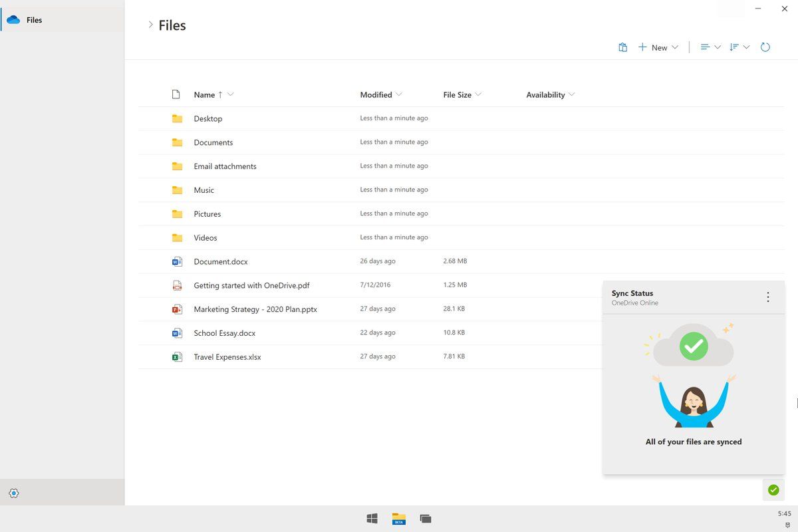This screenshot has height=532, width=798.
Task: Open the Availability column dropdown
Action: click(x=571, y=94)
